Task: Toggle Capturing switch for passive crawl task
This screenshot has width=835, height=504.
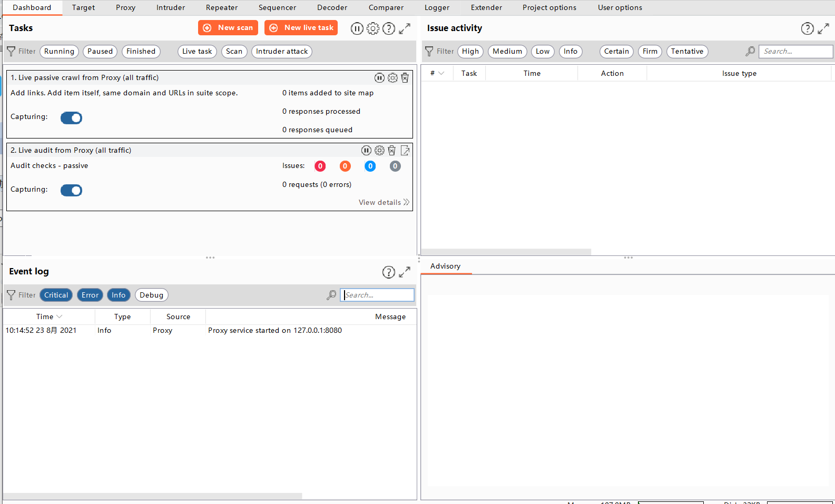Action: coord(71,118)
